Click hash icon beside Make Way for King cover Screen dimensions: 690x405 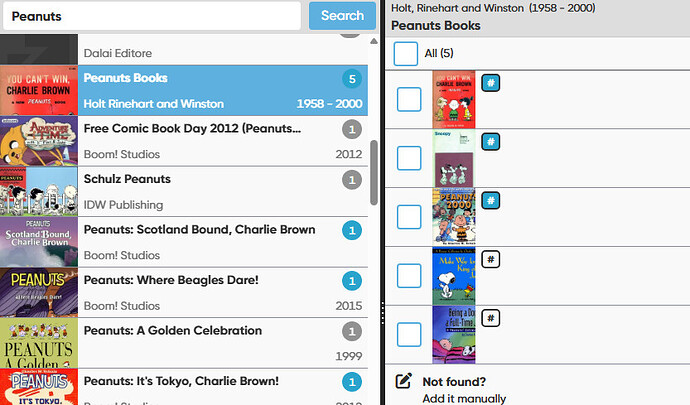[x=491, y=260]
